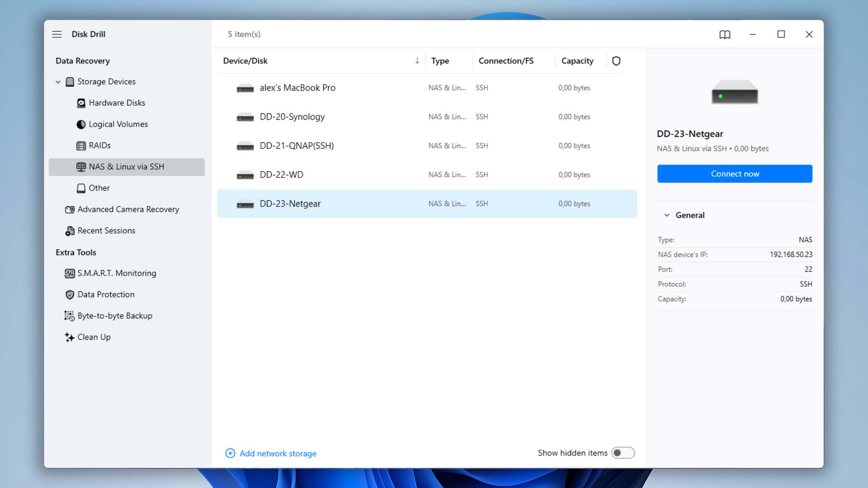The width and height of the screenshot is (868, 488).
Task: Click the DD-21-QNAP(SSH) device icon
Action: click(x=245, y=147)
